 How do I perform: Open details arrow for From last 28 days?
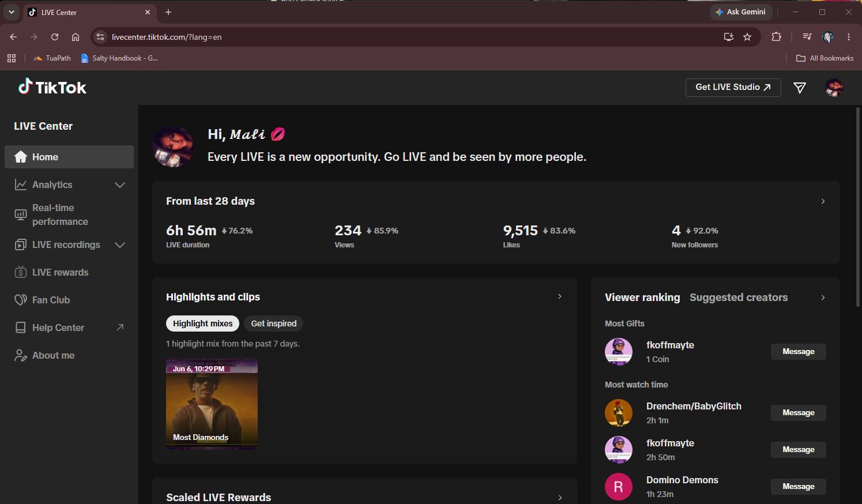pos(823,201)
